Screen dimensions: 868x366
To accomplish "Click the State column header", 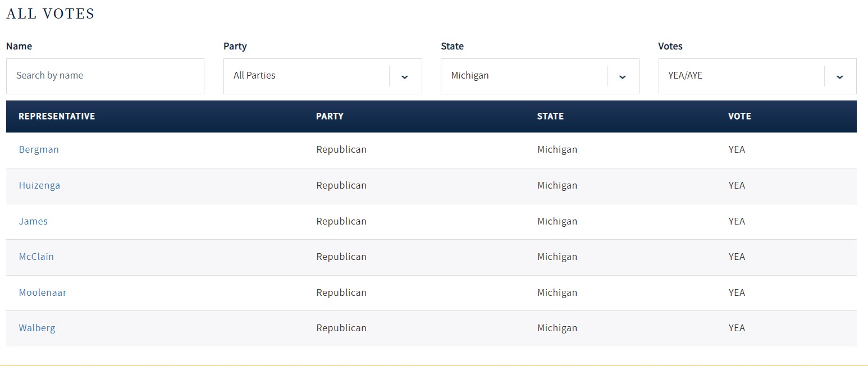I will pos(550,116).
